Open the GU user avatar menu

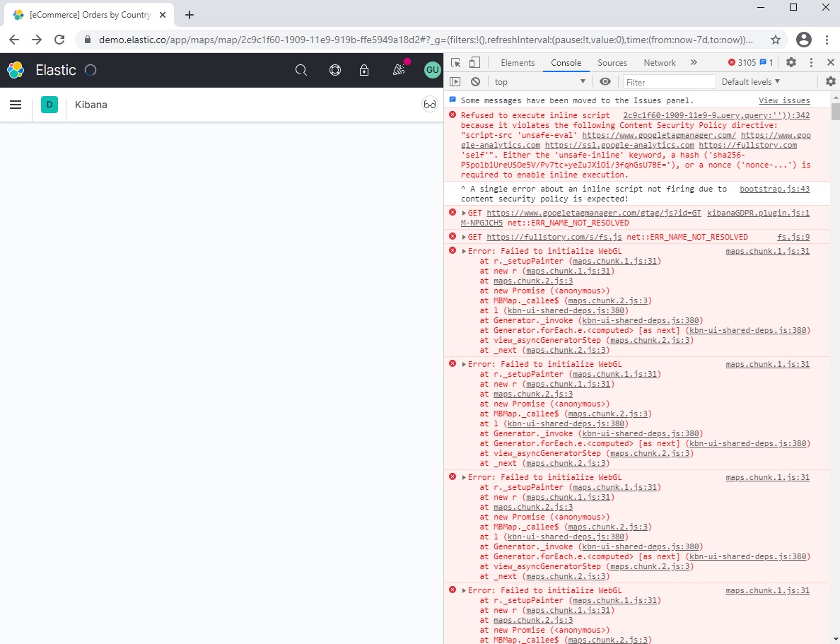[432, 70]
